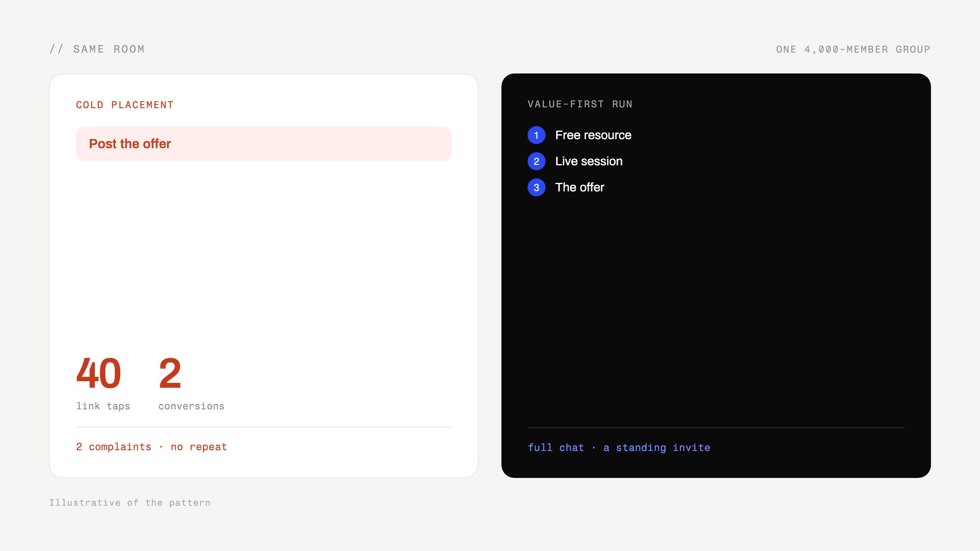The image size is (980, 551).
Task: Click the 'COLD PLACEMENT' heading
Action: [125, 105]
